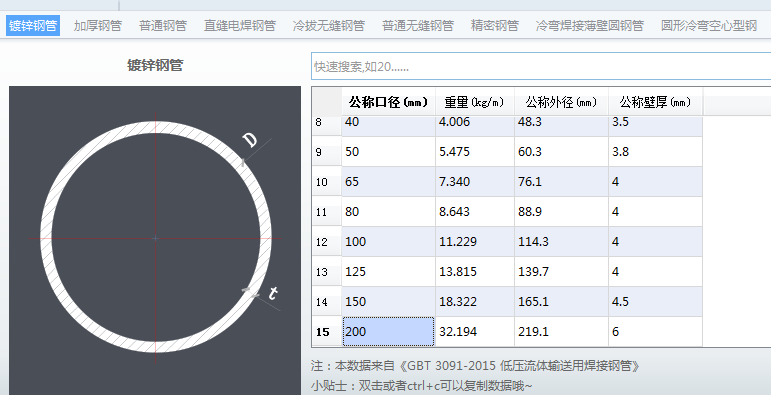This screenshot has height=395, width=771.
Task: Click the GBT 3091-2015 source note
Action: (476, 366)
